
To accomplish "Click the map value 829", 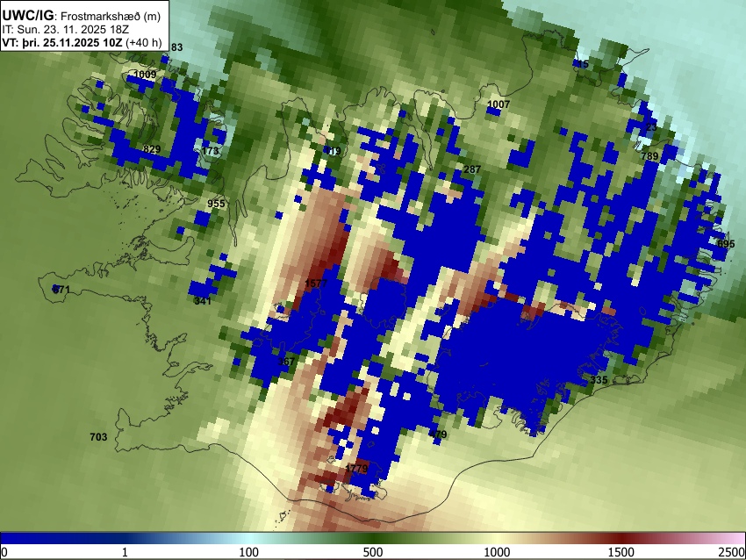I will tap(152, 149).
